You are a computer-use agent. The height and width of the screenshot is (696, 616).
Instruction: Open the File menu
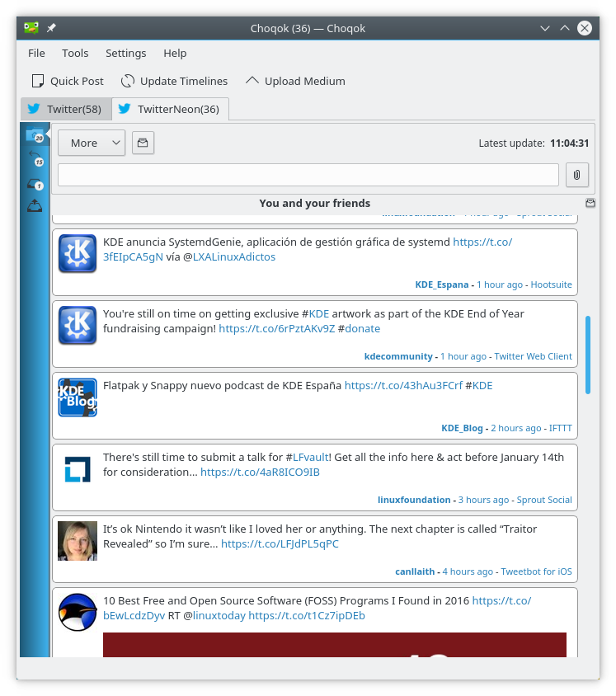point(36,53)
